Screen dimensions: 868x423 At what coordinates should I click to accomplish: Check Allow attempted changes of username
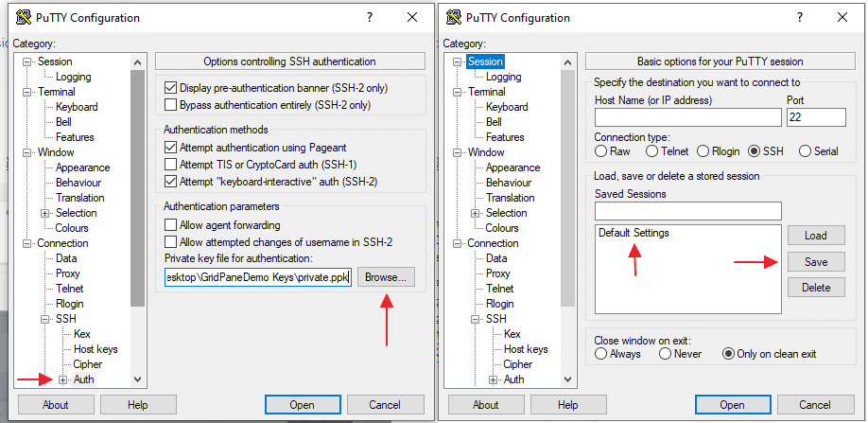(x=170, y=242)
